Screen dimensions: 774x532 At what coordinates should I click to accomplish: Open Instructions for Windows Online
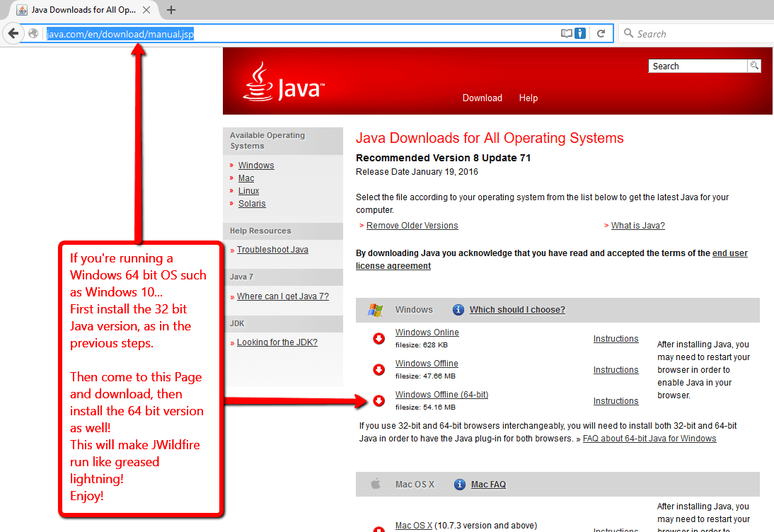616,339
